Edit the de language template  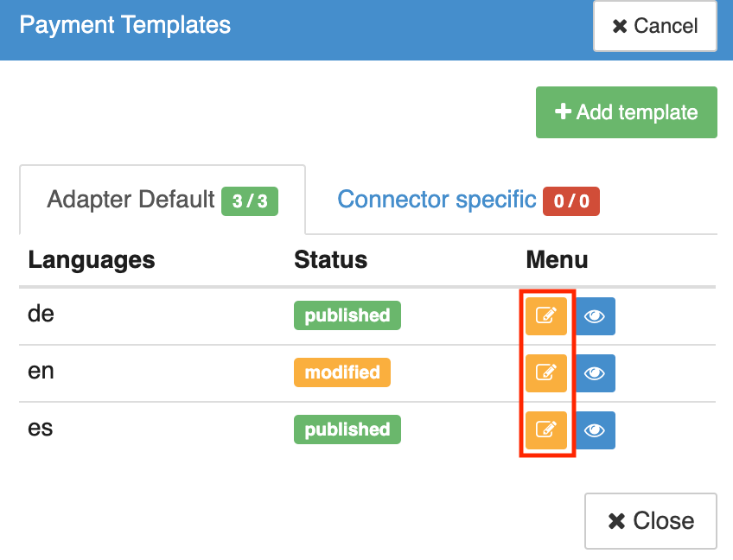tap(546, 316)
